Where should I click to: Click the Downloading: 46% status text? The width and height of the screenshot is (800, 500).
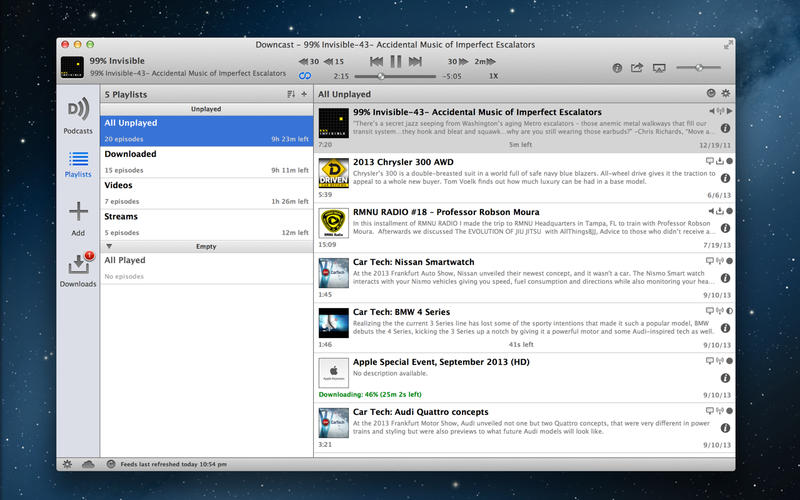tap(370, 395)
